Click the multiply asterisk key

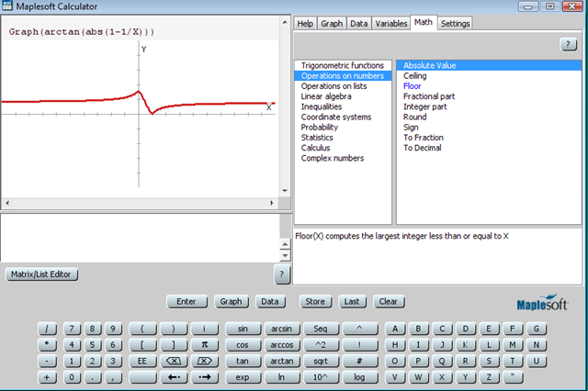pos(47,345)
